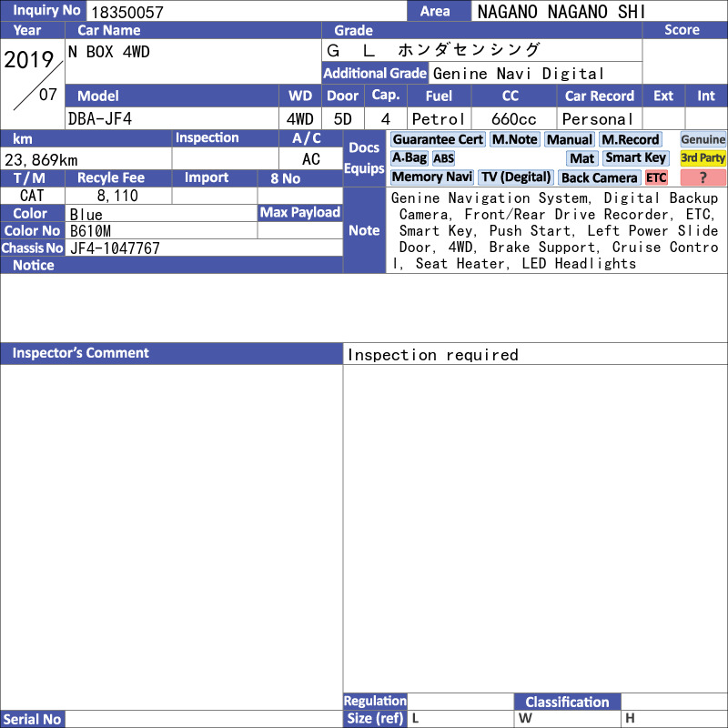
Task: Click the pink question mark box
Action: [x=703, y=177]
